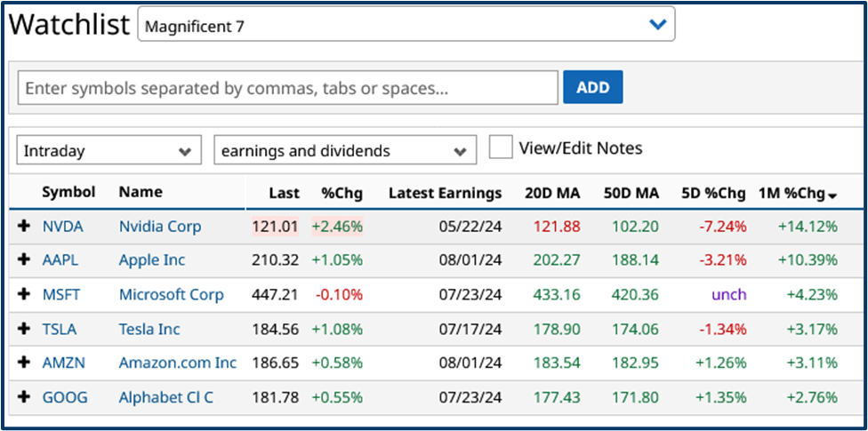The image size is (868, 431).
Task: Select the GOOG change +0.55%
Action: [337, 398]
